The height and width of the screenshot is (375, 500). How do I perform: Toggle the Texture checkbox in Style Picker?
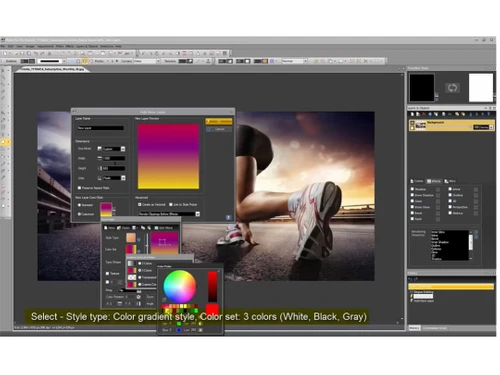point(107,273)
